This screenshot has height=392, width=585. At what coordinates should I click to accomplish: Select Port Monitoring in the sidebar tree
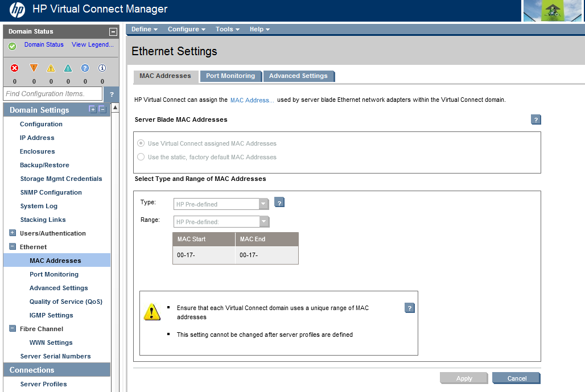[x=54, y=274]
